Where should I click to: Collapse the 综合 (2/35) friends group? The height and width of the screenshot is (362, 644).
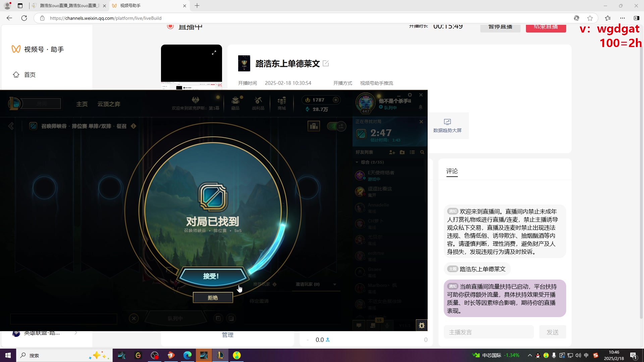click(357, 162)
